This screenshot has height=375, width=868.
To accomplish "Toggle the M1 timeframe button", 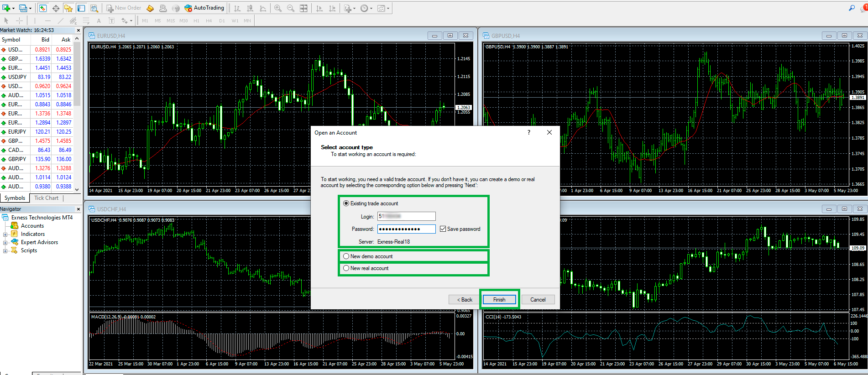I will (x=145, y=21).
